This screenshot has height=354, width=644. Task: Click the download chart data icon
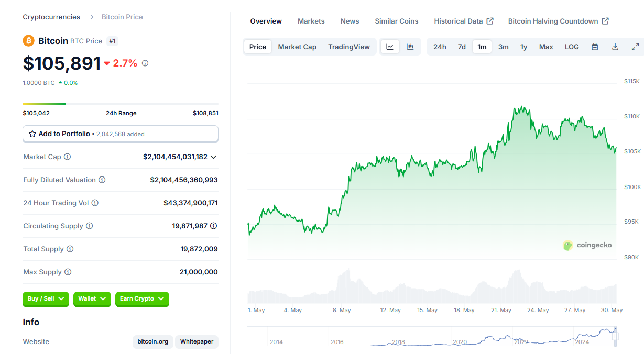click(x=615, y=47)
